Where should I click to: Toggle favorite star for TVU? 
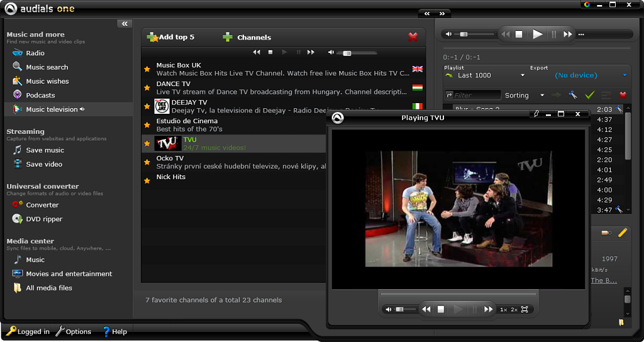147,144
